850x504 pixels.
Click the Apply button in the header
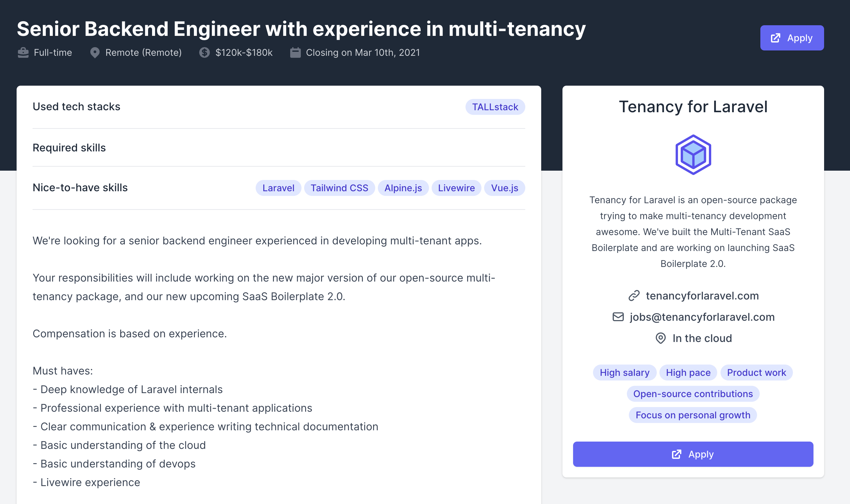point(792,38)
